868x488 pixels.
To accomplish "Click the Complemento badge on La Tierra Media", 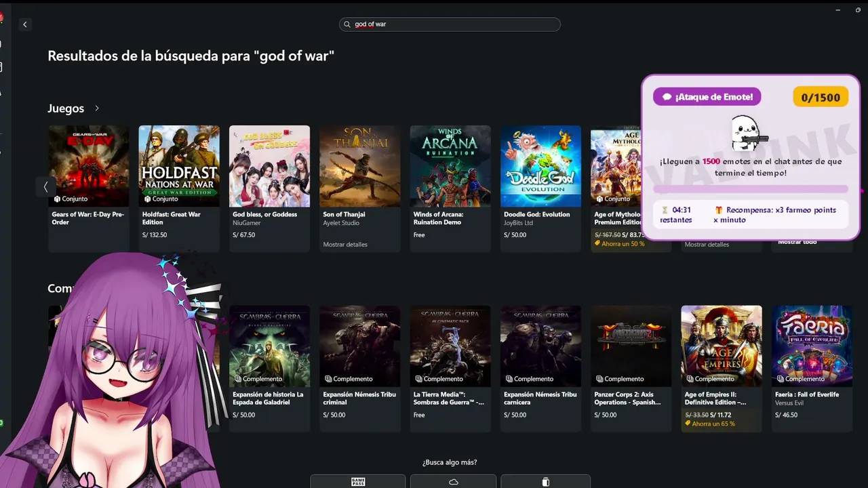I will tap(439, 379).
